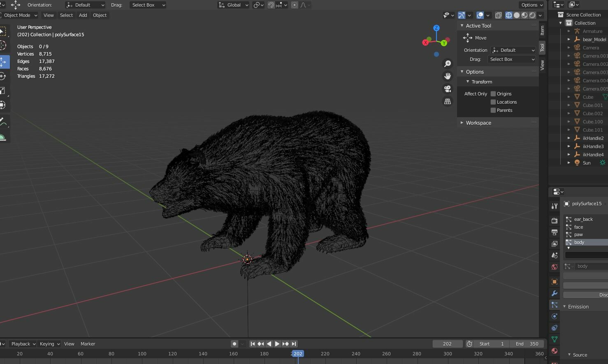The height and width of the screenshot is (364, 608).
Task: Click the zoom magnifier in the viewport
Action: point(448,63)
